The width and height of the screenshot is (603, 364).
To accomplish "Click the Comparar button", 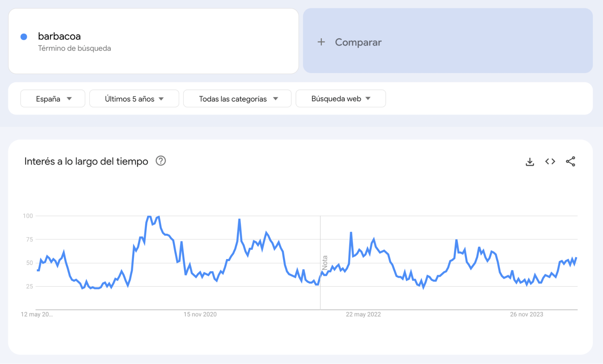I will 358,42.
